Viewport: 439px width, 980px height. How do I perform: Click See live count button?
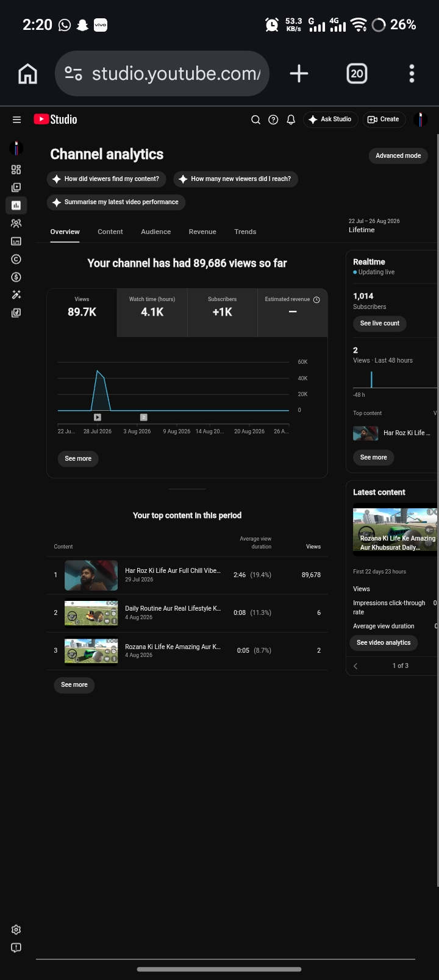(380, 324)
